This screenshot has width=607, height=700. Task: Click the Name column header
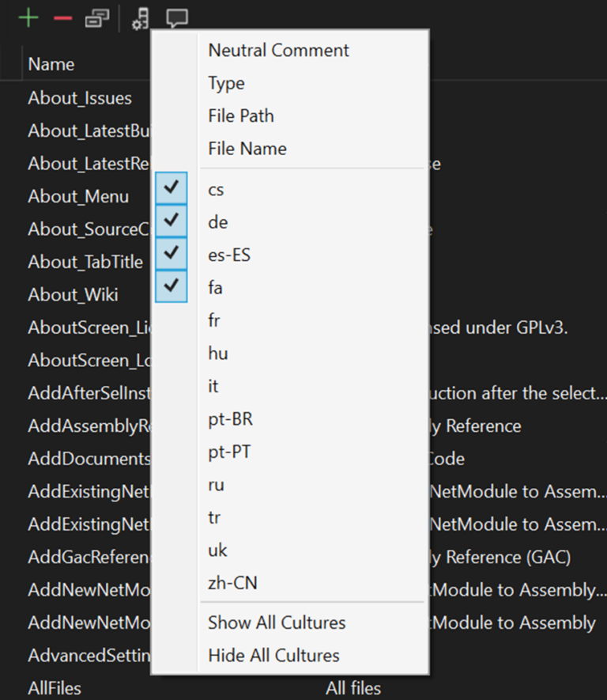click(51, 64)
